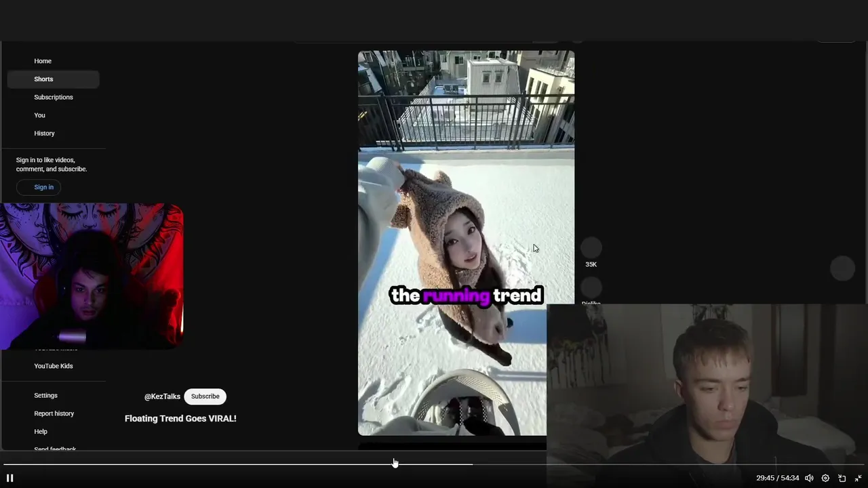
Task: Click the pop-out miniplayer icon
Action: pos(842,478)
